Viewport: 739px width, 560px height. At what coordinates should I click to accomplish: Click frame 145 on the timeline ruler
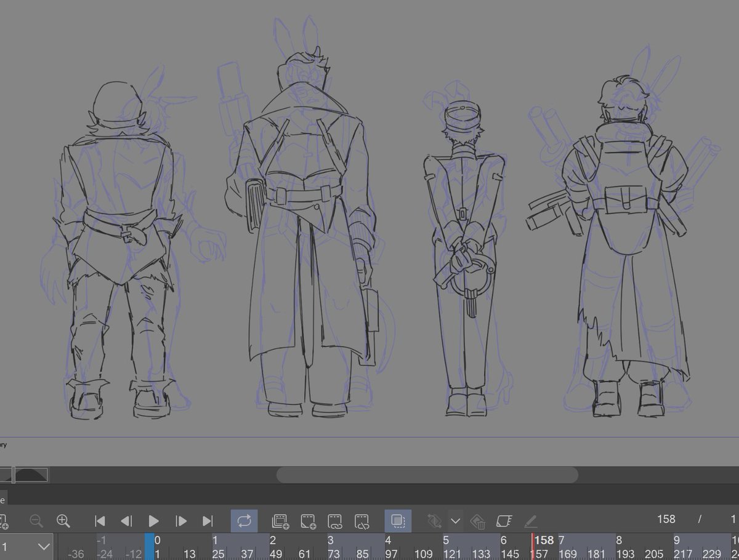click(510, 554)
